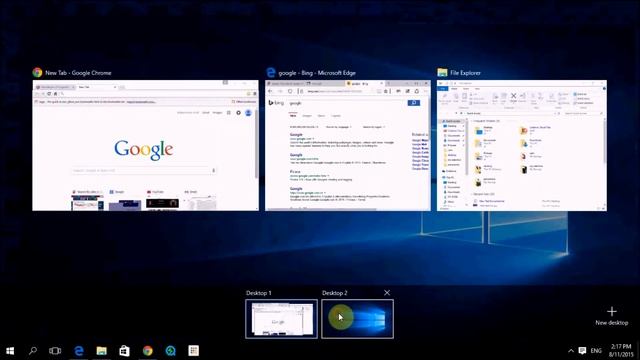
Task: Click the settings gear in the Chrome thumbnail
Action: tap(238, 113)
